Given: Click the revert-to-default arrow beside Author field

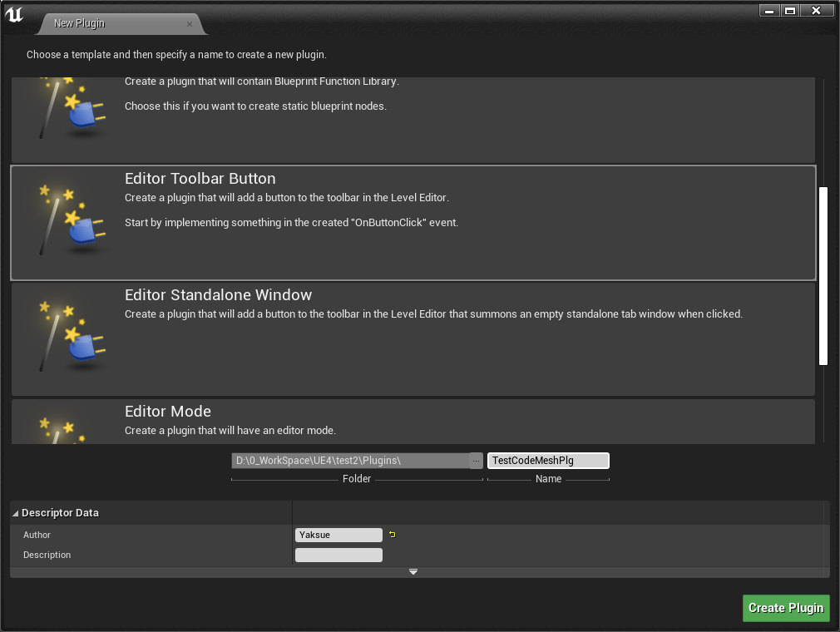Looking at the screenshot, I should (392, 535).
